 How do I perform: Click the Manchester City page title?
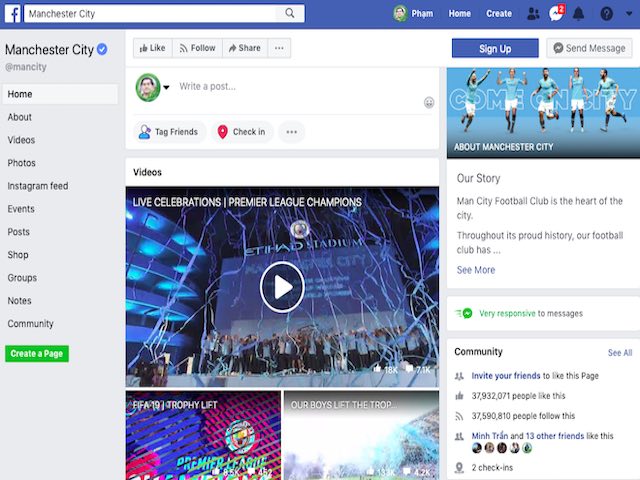pos(49,50)
